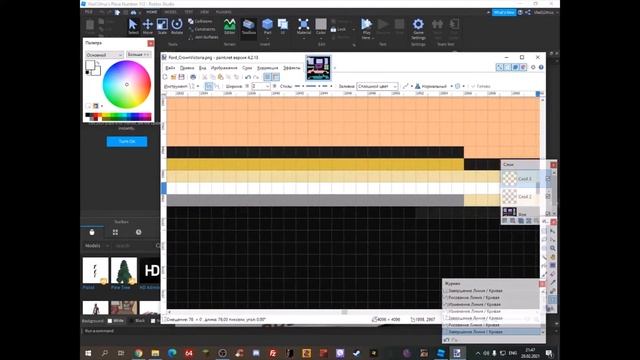The image size is (640, 360).
Task: Open the Вид menu in paint.net
Action: (202, 68)
